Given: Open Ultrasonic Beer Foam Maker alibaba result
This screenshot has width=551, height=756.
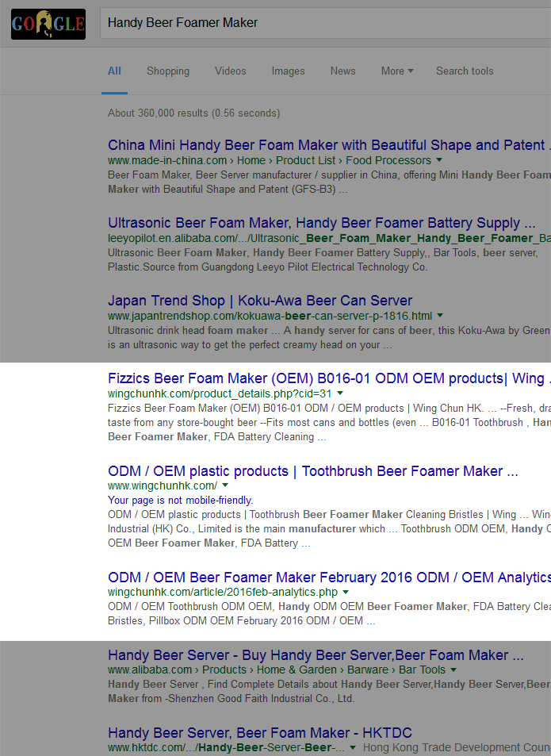Looking at the screenshot, I should tap(322, 223).
